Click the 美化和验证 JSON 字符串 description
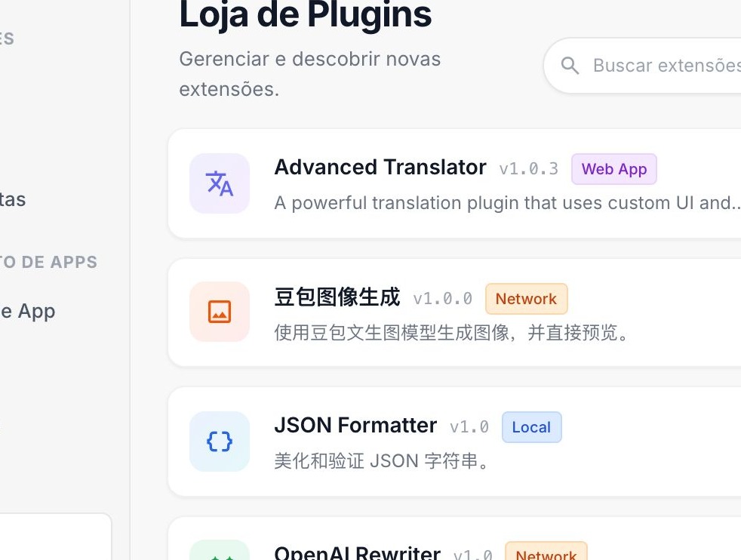The width and height of the screenshot is (741, 560). (x=382, y=461)
